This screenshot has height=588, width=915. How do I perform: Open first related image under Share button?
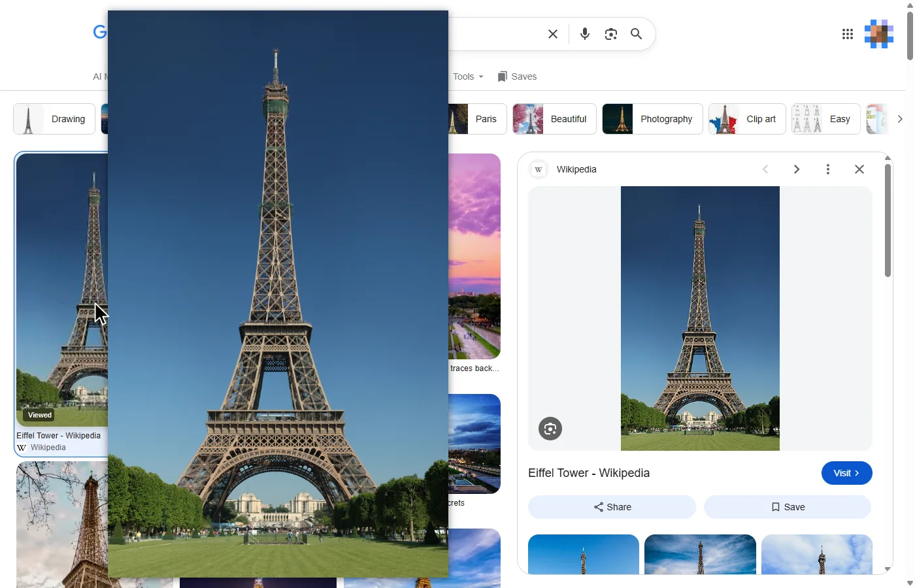pyautogui.click(x=584, y=555)
